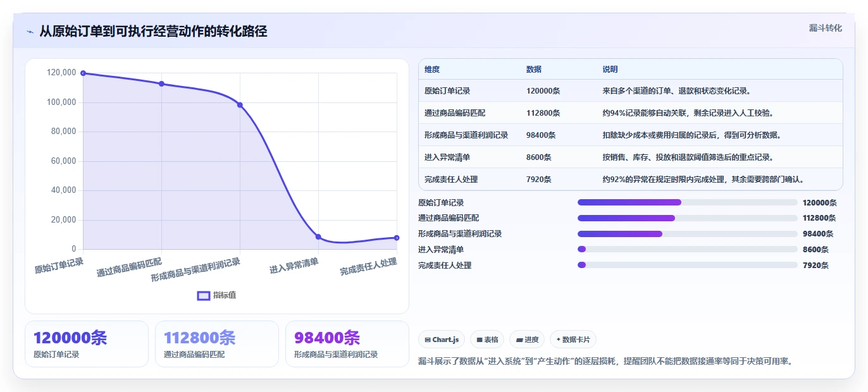The width and height of the screenshot is (868, 392).
Task: Click the 40,000 y-axis label on the chart
Action: point(63,190)
